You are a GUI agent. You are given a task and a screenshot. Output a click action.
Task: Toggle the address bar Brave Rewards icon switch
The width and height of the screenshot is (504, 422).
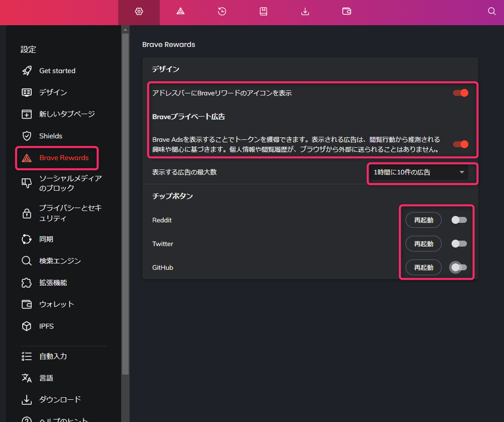pos(460,93)
